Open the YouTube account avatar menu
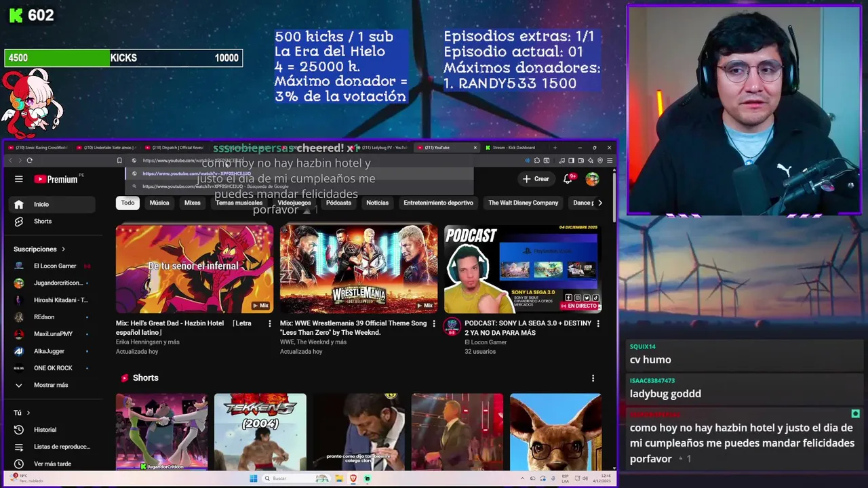This screenshot has height=488, width=868. [x=593, y=179]
